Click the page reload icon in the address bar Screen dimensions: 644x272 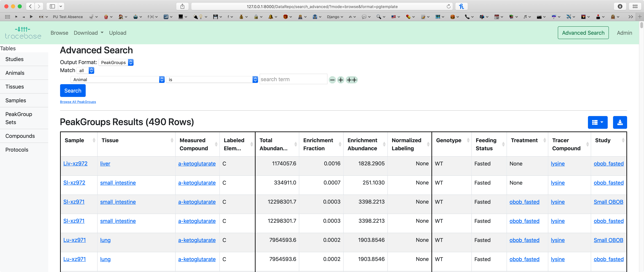(x=449, y=7)
